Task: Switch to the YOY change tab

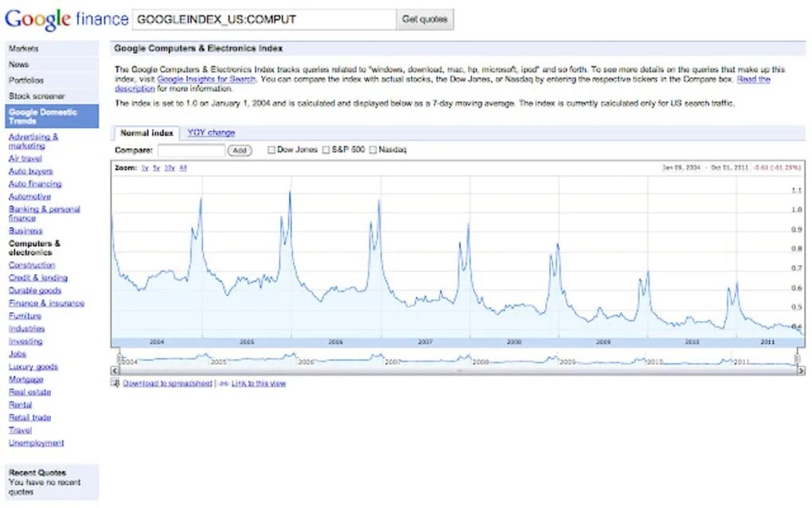Action: tap(211, 132)
